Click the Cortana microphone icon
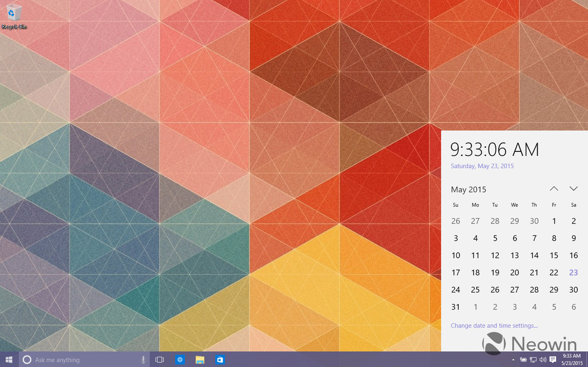588x367 pixels. pyautogui.click(x=143, y=360)
